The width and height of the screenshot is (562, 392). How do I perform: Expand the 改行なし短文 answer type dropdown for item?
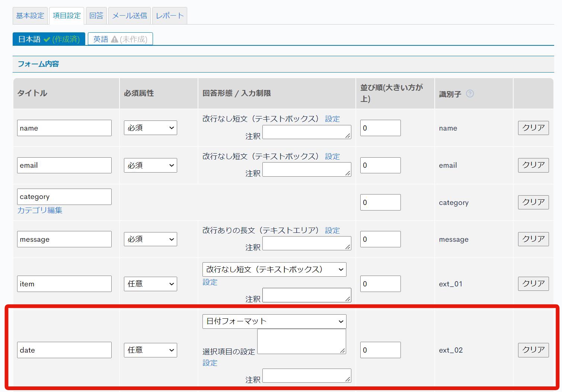(274, 269)
